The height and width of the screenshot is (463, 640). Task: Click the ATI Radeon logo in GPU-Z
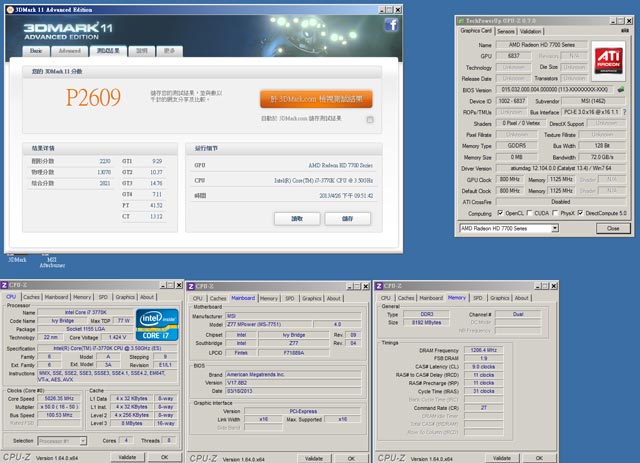tap(609, 60)
